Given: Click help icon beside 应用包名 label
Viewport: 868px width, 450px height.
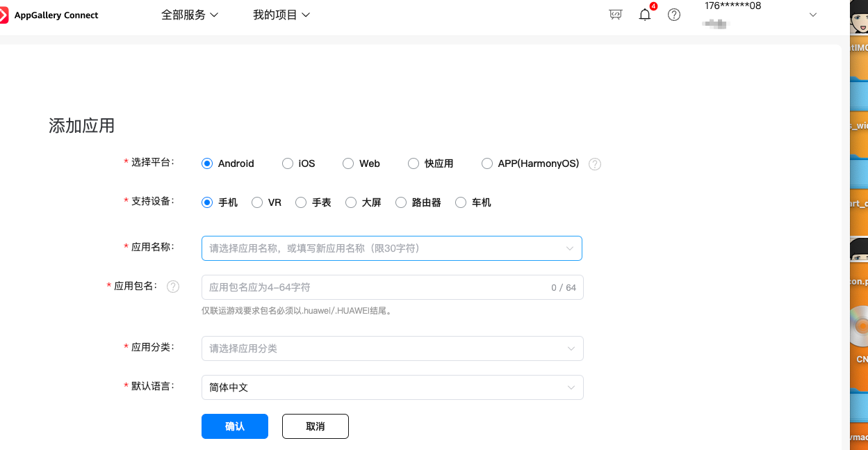Looking at the screenshot, I should click(x=173, y=287).
